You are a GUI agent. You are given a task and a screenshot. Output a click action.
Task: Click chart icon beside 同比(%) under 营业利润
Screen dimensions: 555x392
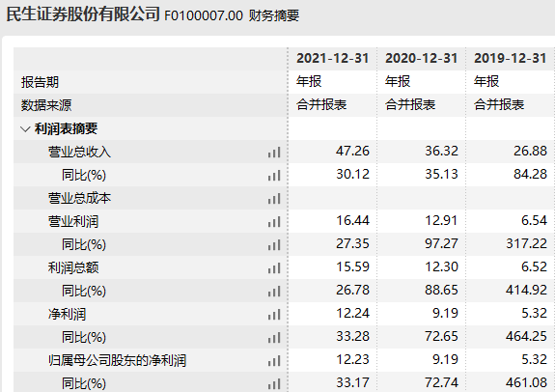[274, 245]
